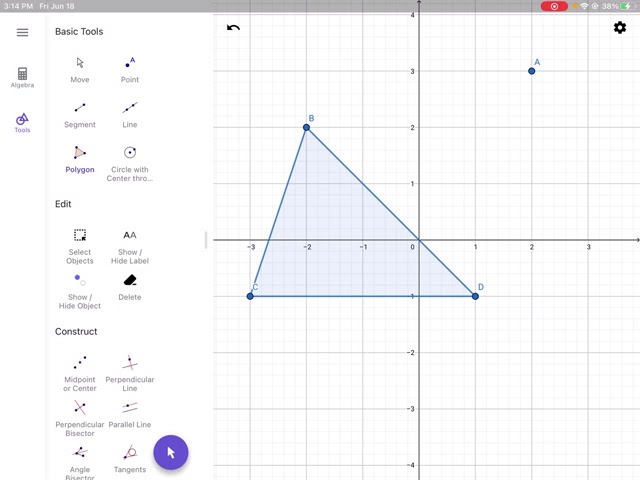This screenshot has width=640, height=480.
Task: Switch to the Tools view
Action: pos(22,123)
